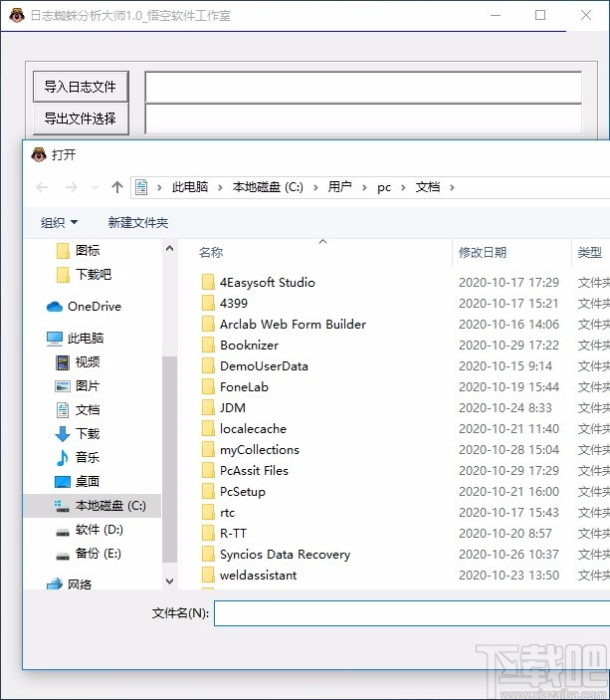Viewport: 610px width, 700px height.
Task: Expand chevron after 本地磁盘 (C:) in address bar
Action: click(315, 187)
